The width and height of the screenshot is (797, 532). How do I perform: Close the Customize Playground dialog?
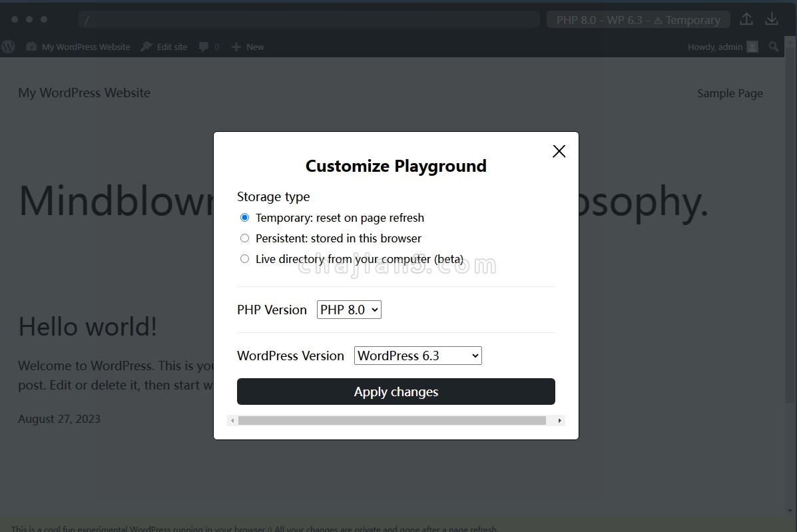coord(559,151)
